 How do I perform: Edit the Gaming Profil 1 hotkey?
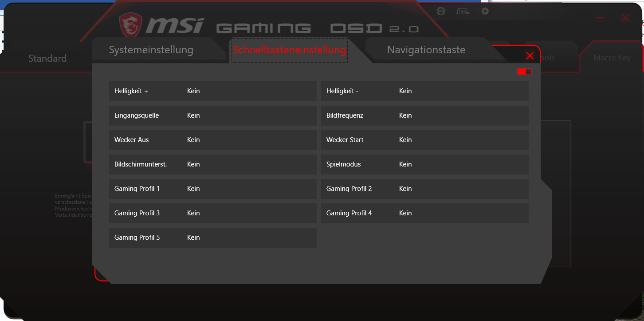(213, 189)
